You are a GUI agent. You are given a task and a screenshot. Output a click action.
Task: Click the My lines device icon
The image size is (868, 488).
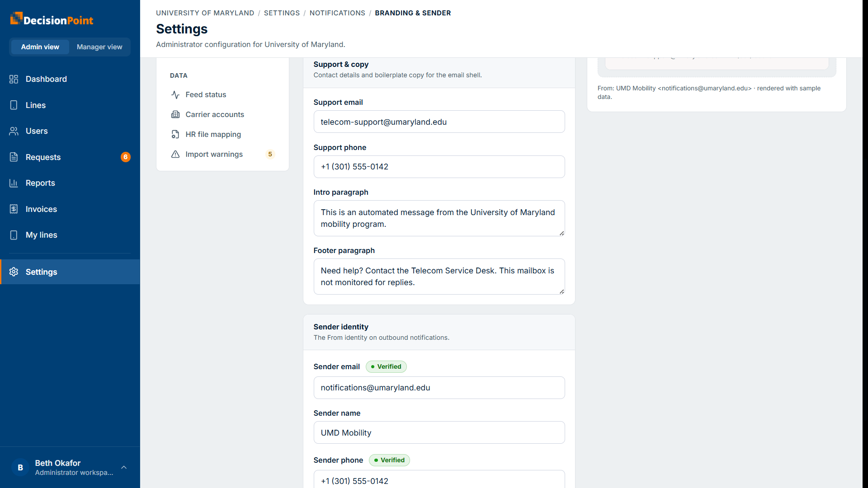click(14, 235)
